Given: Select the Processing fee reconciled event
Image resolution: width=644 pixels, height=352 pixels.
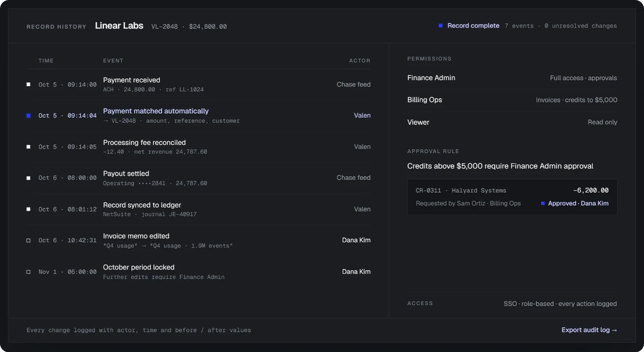Looking at the screenshot, I should tap(144, 142).
